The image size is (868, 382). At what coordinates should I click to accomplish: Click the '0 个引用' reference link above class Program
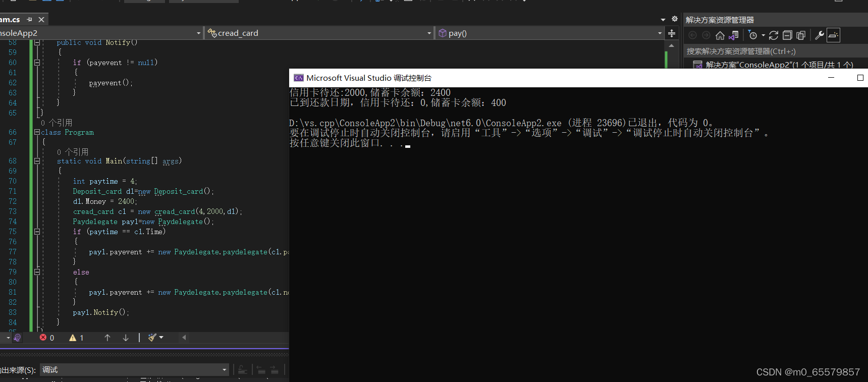(57, 123)
